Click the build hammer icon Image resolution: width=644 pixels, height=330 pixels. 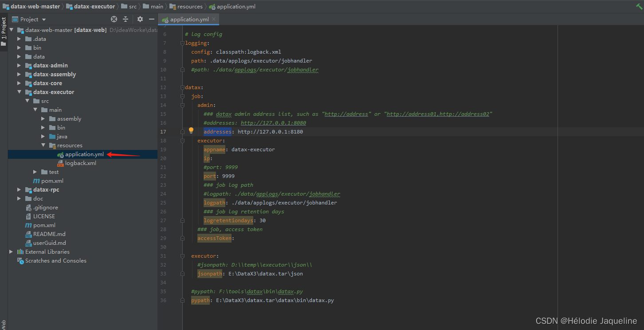[x=639, y=6]
